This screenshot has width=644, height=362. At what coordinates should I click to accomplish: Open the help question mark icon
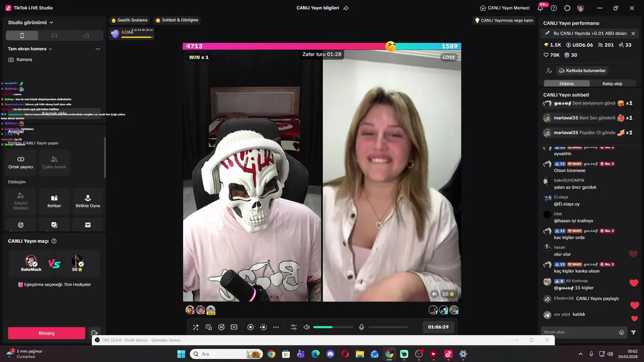554,8
